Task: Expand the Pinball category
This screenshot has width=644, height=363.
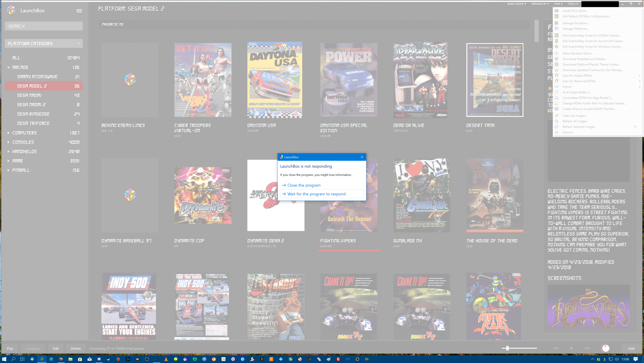Action: pos(9,170)
